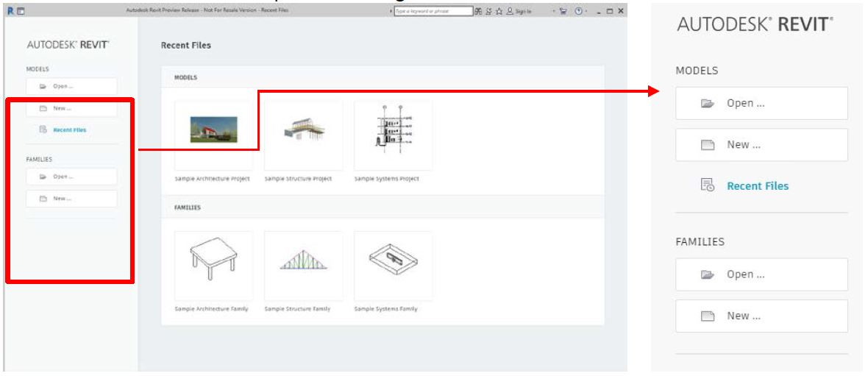Screen dimensions: 868x376
Task: Click New under FAMILIES in the Revit window sidebar
Action: click(x=71, y=198)
